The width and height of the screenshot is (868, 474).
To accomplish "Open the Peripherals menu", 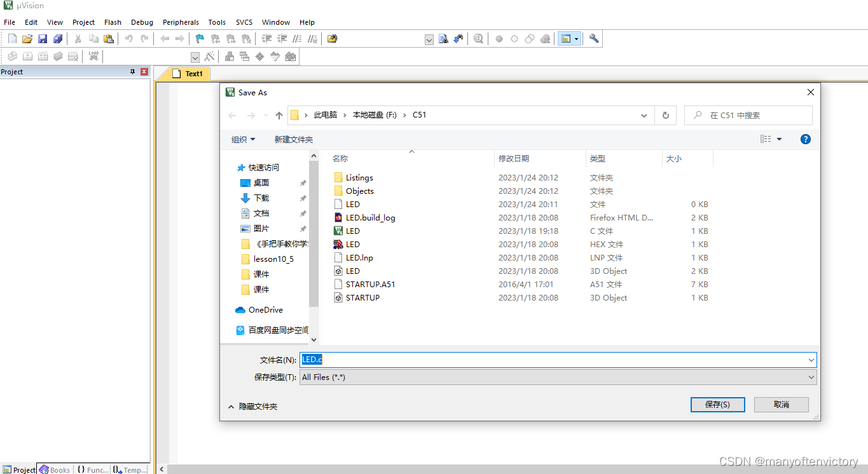I will [181, 22].
